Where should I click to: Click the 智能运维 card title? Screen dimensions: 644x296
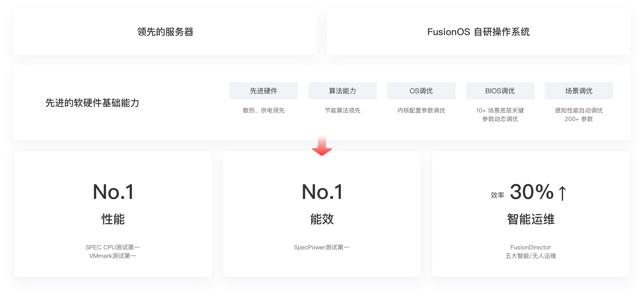point(531,219)
